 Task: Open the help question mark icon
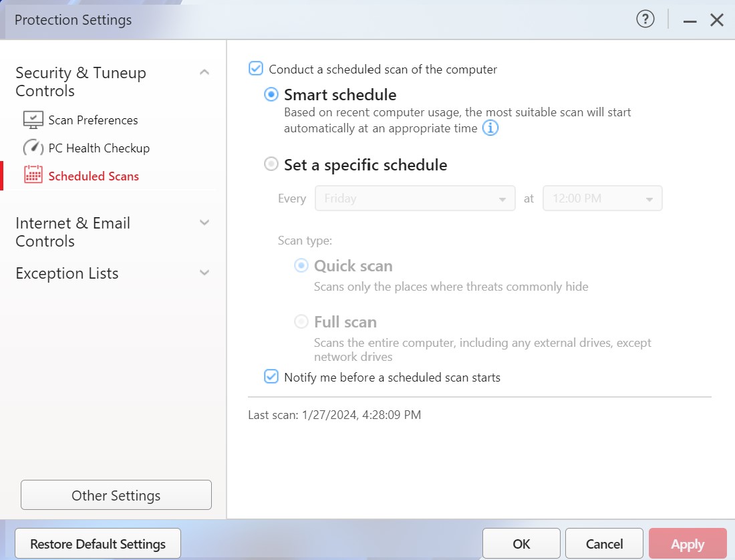point(645,20)
